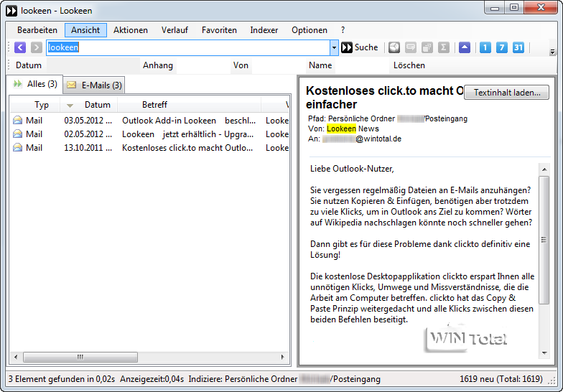Click the grey forward navigation arrow
The width and height of the screenshot is (563, 392).
coord(36,47)
